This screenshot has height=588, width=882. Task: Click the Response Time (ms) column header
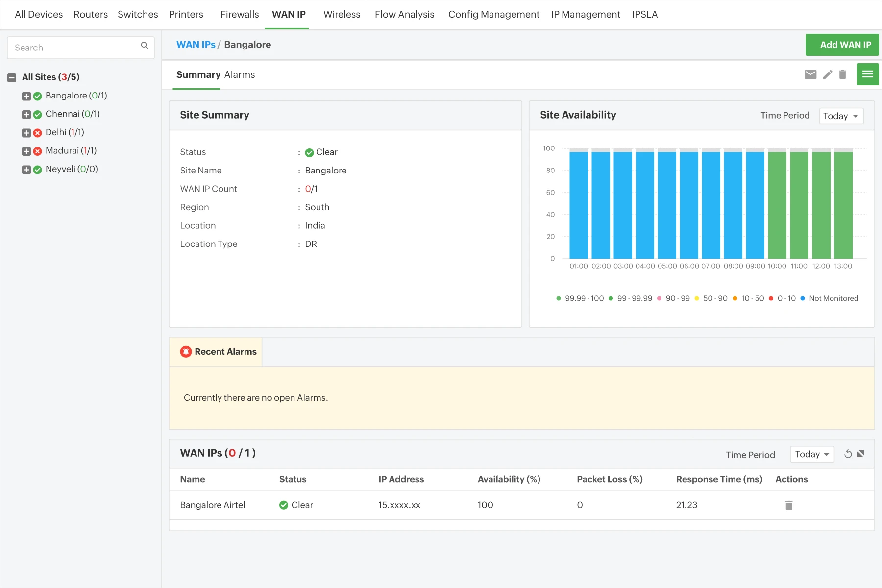[719, 479]
